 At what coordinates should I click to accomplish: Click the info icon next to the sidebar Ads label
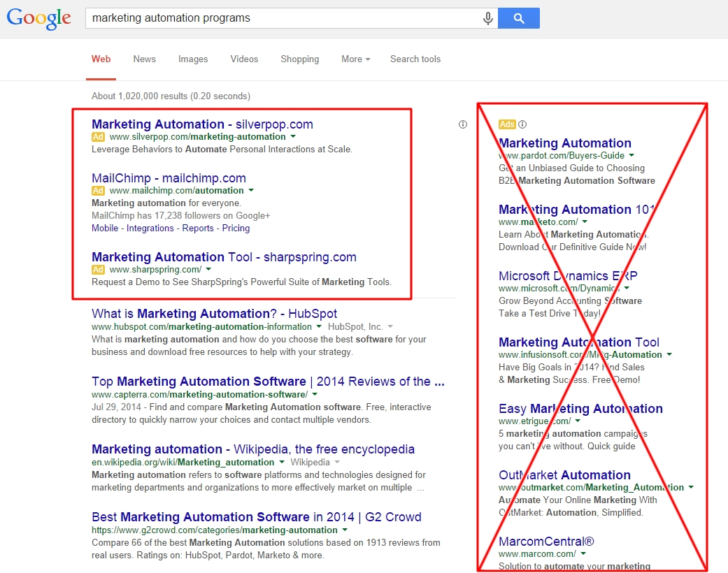tap(522, 124)
